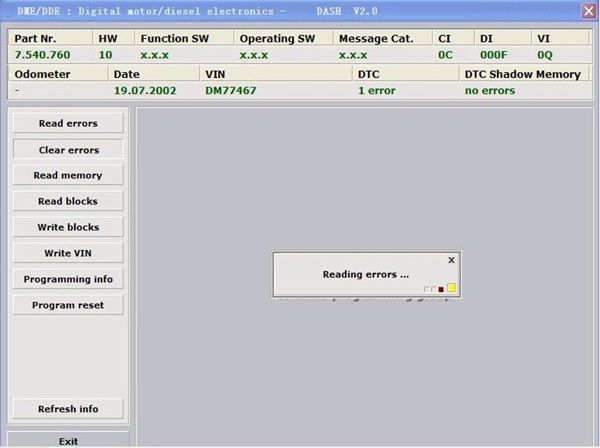This screenshot has height=448, width=600.
Task: Dismiss the Reading errors popup with X
Action: pyautogui.click(x=452, y=260)
